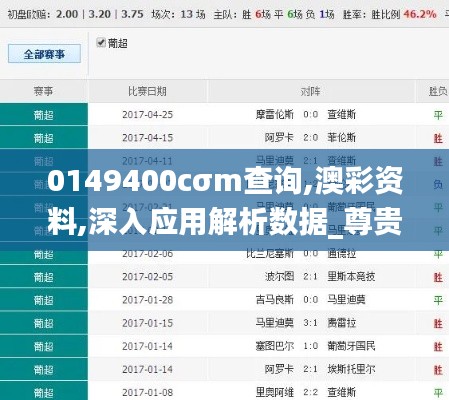Click team name 塞图巴尔

click(275, 346)
